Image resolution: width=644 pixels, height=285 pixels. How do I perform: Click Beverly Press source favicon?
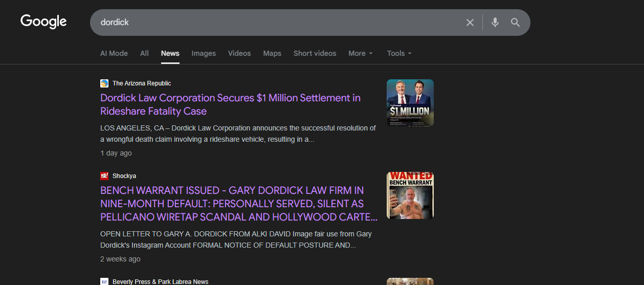(x=104, y=281)
